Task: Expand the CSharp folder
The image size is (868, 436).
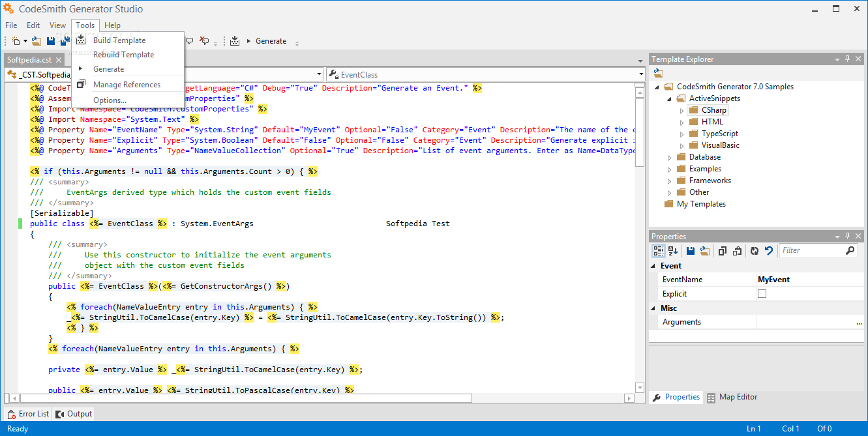Action: [x=681, y=110]
